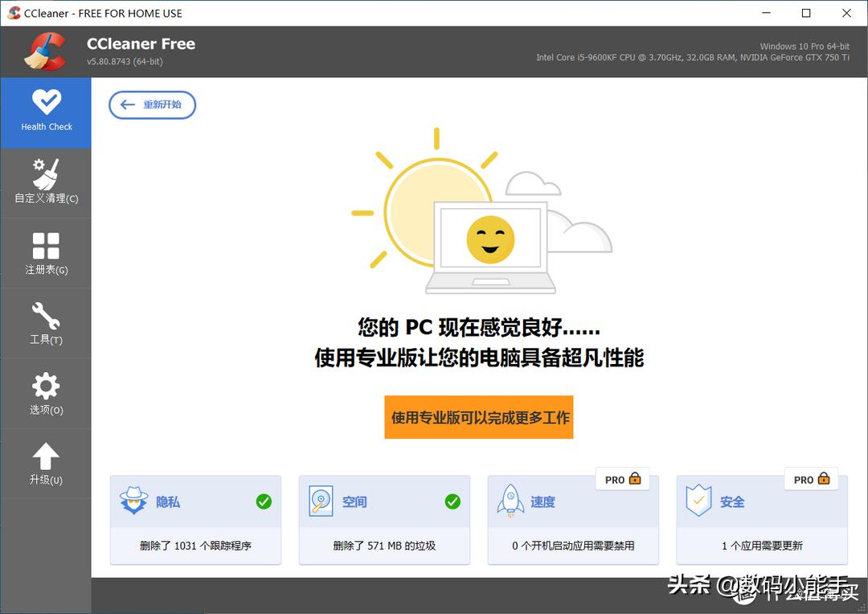Click the spy icon on the 隐私 card
868x614 pixels.
[x=135, y=501]
